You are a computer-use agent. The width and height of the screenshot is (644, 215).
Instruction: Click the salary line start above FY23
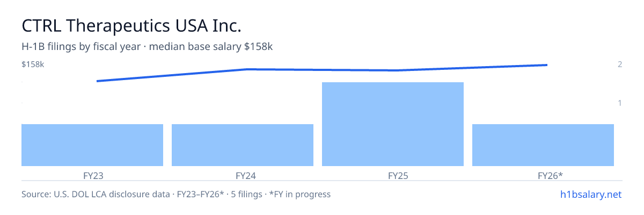[x=97, y=81]
